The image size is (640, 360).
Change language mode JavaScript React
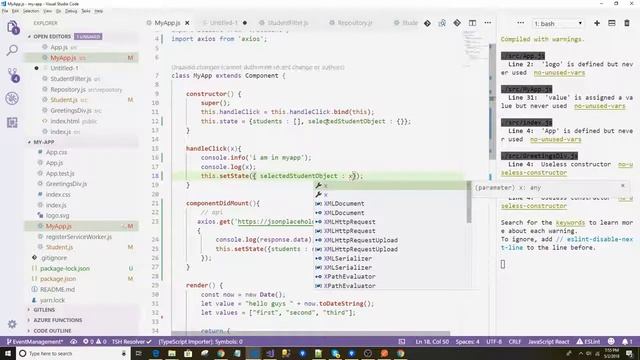click(x=548, y=342)
